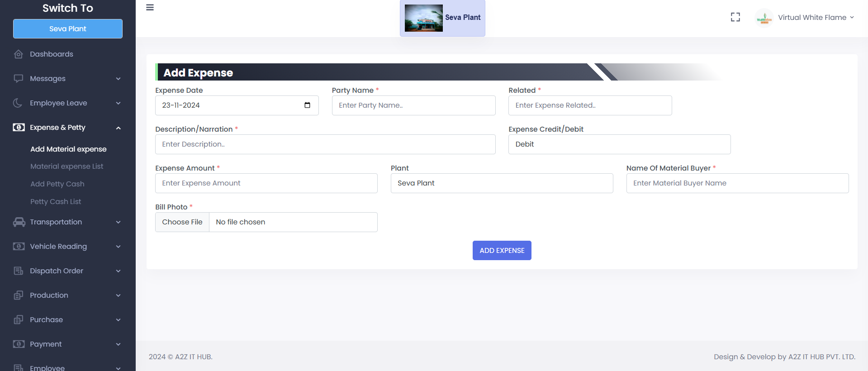868x371 pixels.
Task: Click the Seva Plant thumbnail image
Action: pos(423,18)
